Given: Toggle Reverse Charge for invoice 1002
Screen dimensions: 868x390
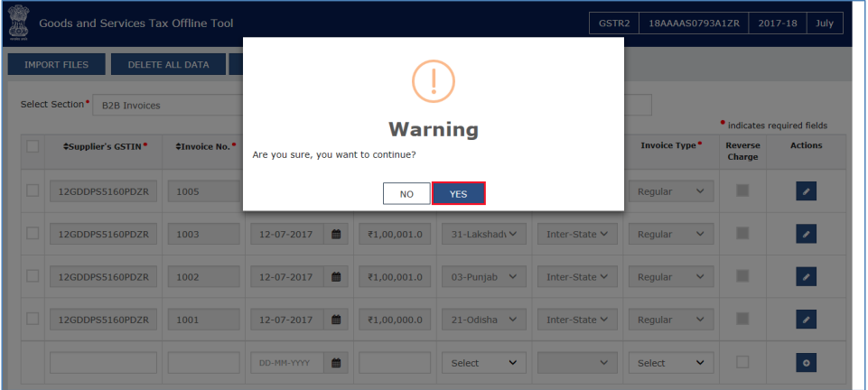Looking at the screenshot, I should click(742, 275).
